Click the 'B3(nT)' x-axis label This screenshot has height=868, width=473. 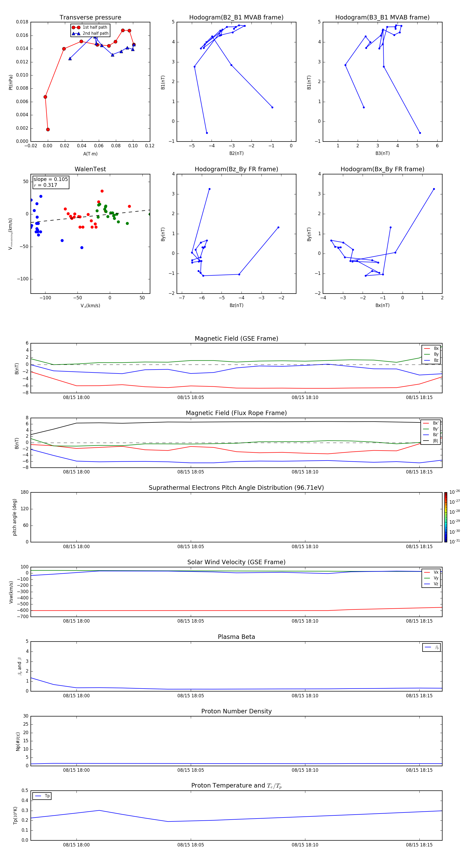[382, 153]
